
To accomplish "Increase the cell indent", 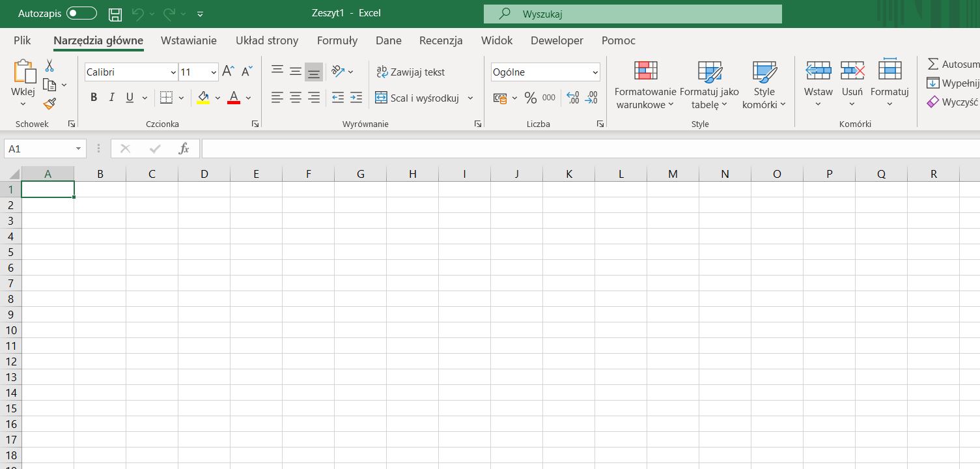I will click(x=356, y=98).
